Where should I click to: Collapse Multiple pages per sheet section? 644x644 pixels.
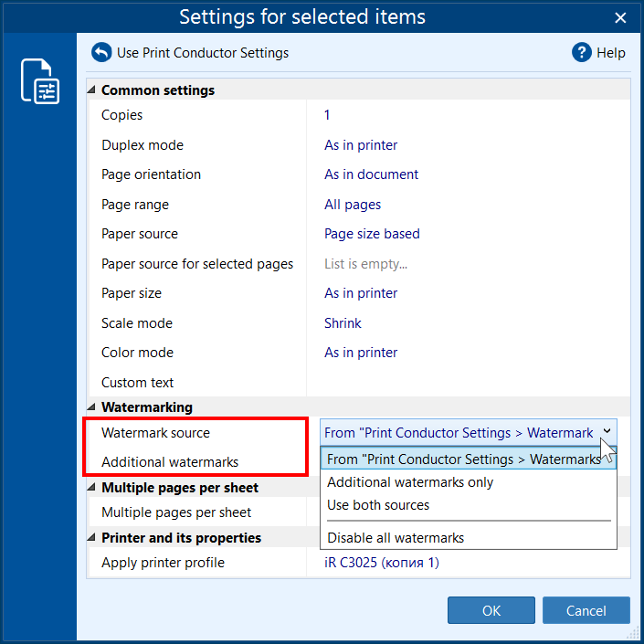[x=91, y=488]
